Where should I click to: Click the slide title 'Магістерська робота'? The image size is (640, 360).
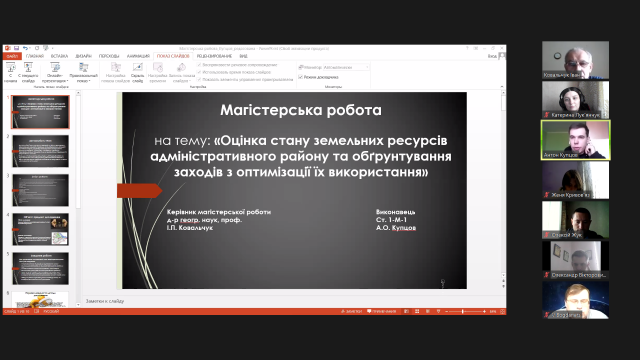tap(301, 110)
